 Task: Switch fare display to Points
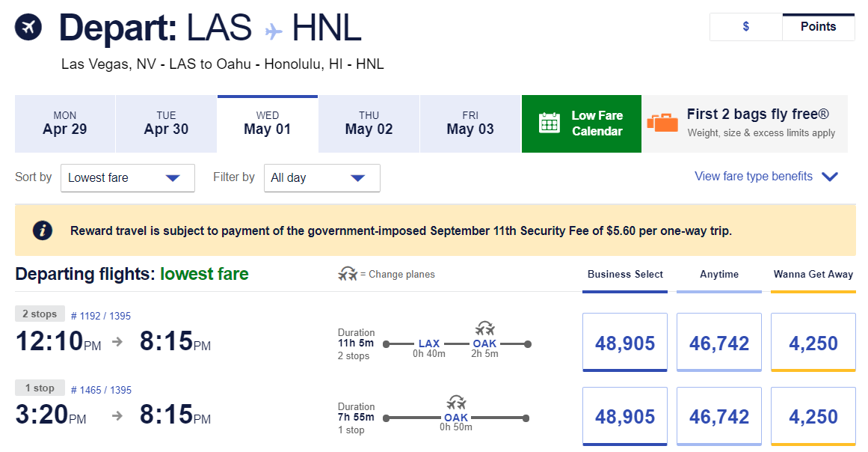[x=818, y=27]
